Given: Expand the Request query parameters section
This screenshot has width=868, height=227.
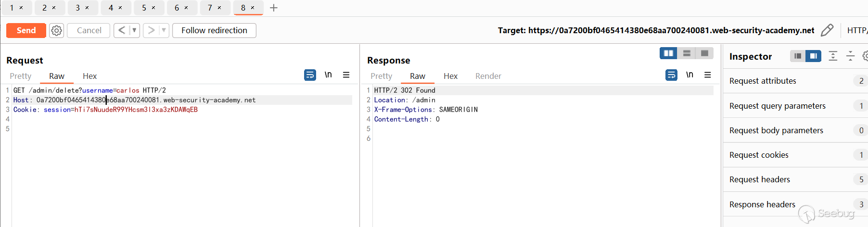Looking at the screenshot, I should pos(777,106).
